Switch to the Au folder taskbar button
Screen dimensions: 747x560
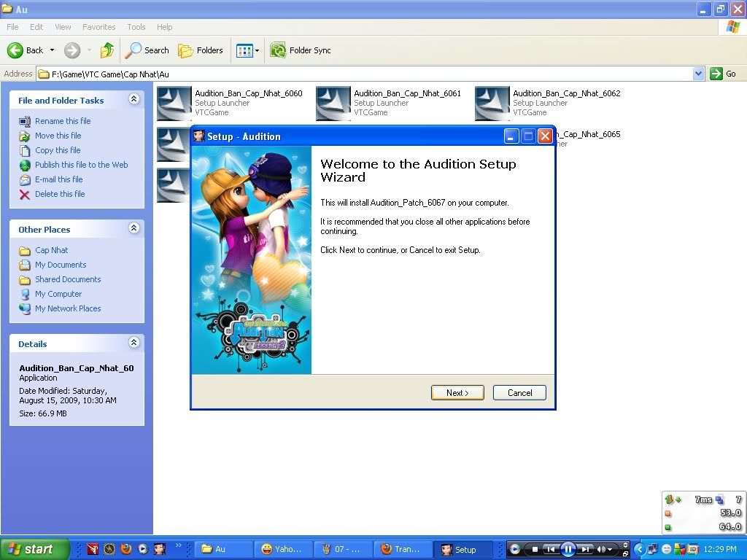(222, 549)
